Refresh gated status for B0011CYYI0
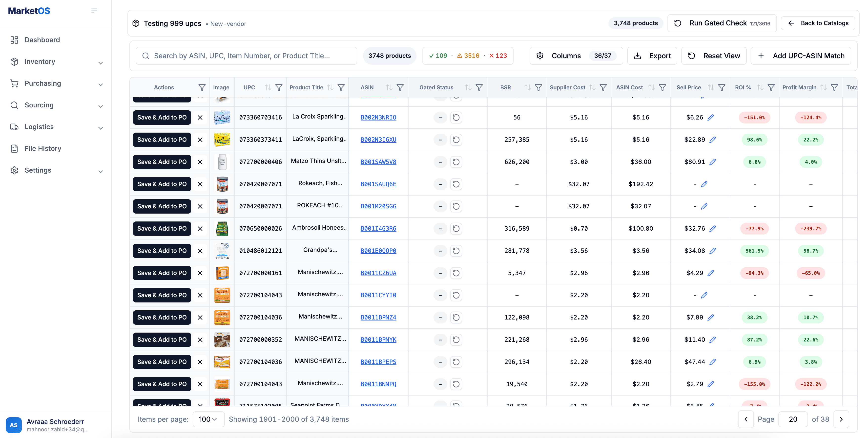Viewport: 868px width, 438px height. click(x=456, y=296)
